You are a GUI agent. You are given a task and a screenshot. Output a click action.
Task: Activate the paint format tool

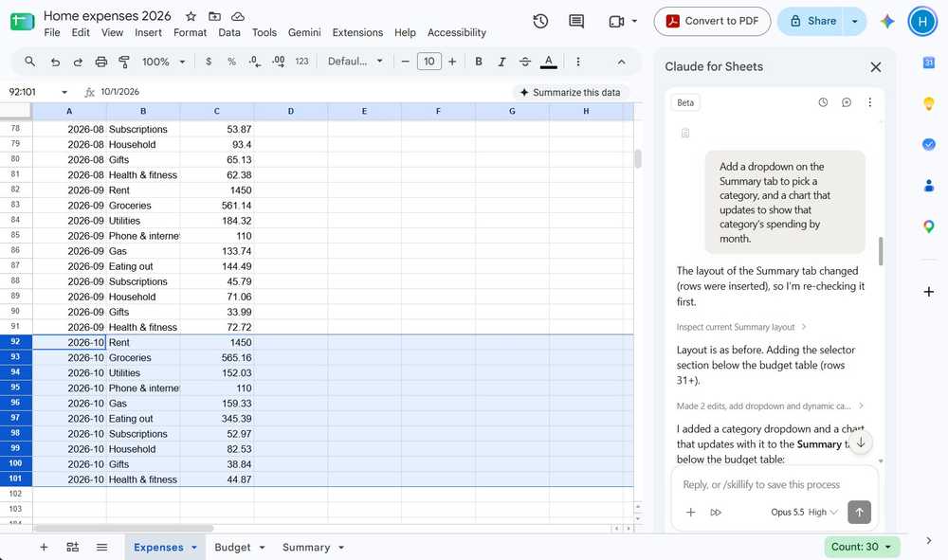pyautogui.click(x=124, y=62)
